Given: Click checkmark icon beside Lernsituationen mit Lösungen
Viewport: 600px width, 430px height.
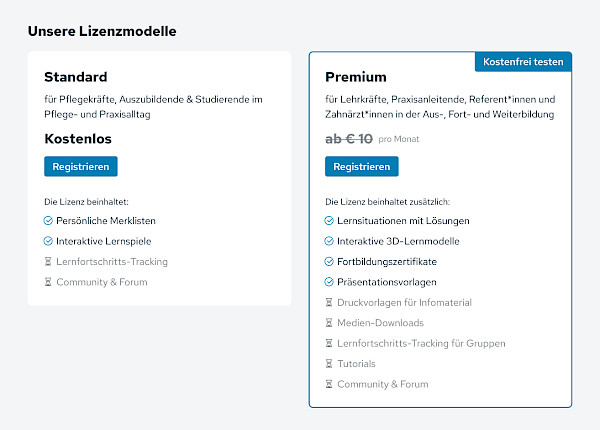Looking at the screenshot, I should pos(329,220).
